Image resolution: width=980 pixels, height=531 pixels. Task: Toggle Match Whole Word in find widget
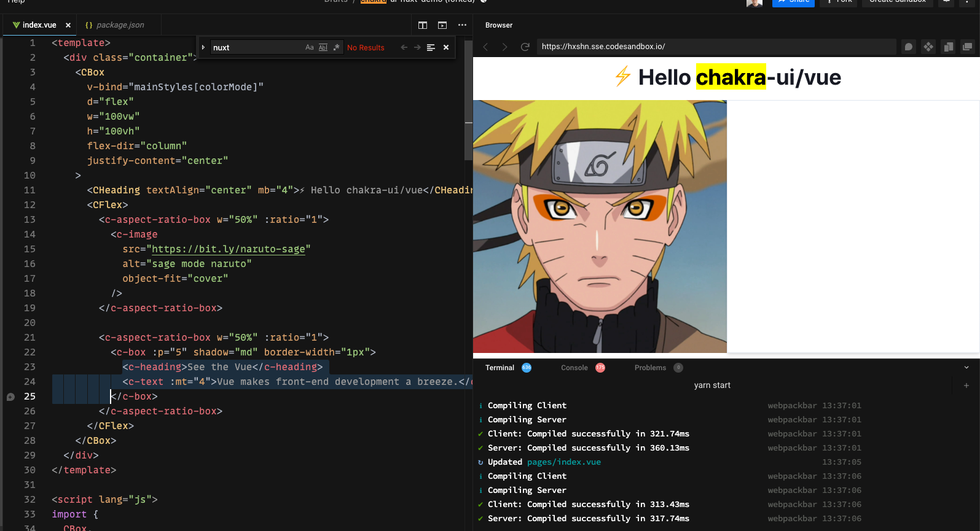pos(323,47)
